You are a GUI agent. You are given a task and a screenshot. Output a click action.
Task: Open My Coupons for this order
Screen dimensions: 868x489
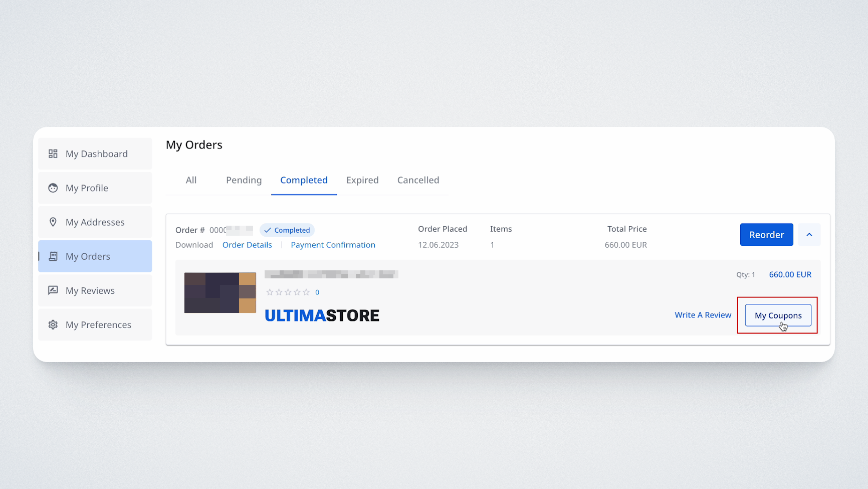[x=778, y=315]
